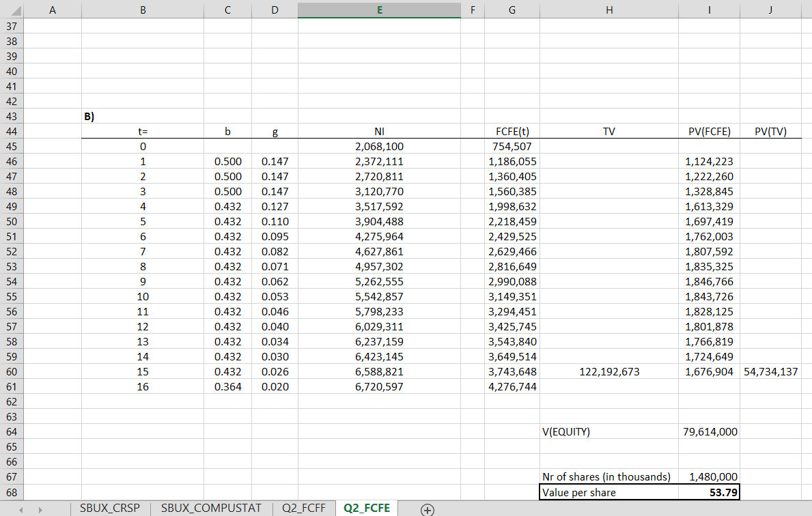Select the Value per share cell showing 53.79
Image resolution: width=812 pixels, height=516 pixels.
tap(709, 492)
